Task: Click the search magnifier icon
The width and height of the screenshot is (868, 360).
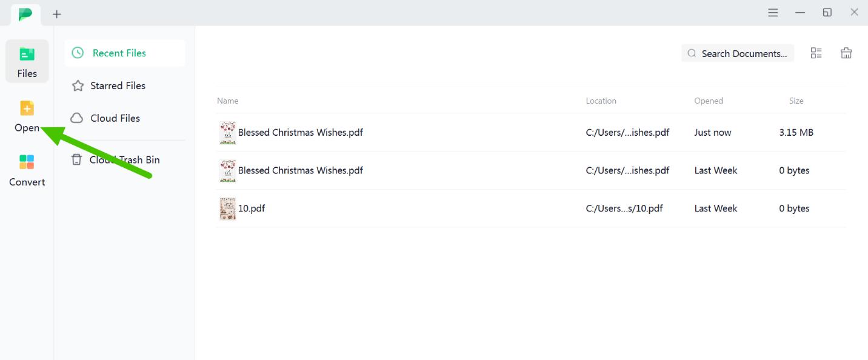Action: pyautogui.click(x=692, y=53)
